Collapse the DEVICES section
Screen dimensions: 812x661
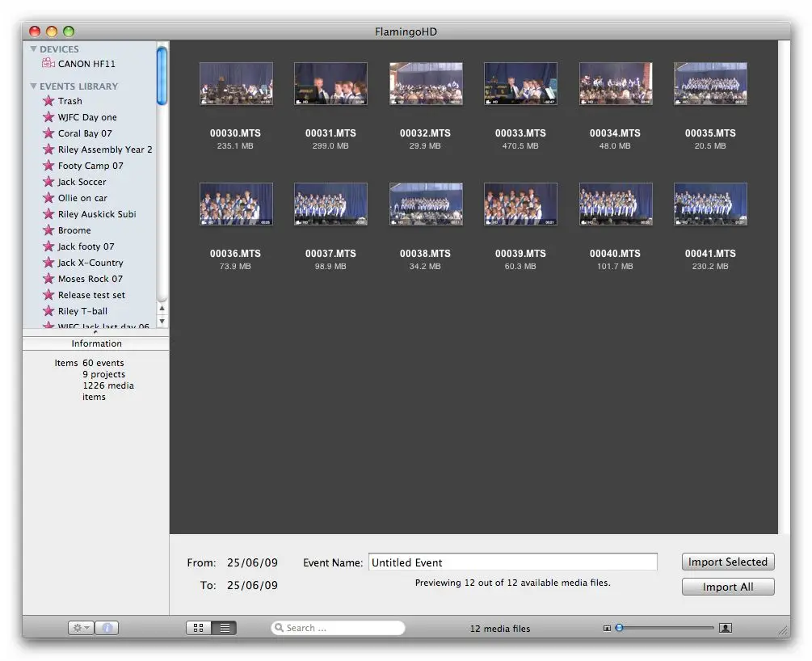coord(33,48)
